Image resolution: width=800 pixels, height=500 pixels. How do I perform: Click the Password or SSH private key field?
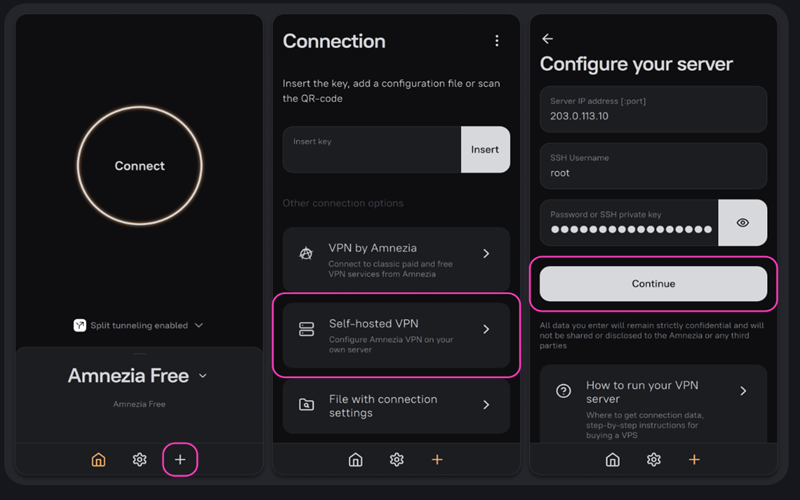(x=629, y=222)
